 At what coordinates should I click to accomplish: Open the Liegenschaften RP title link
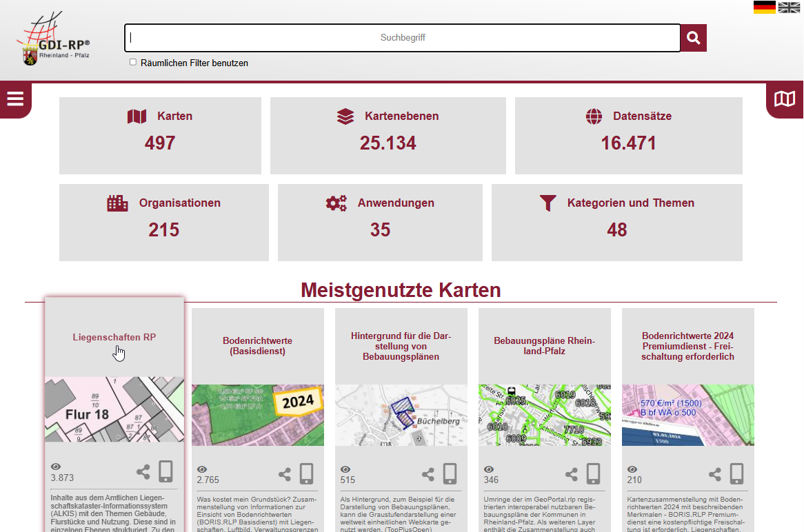(114, 338)
